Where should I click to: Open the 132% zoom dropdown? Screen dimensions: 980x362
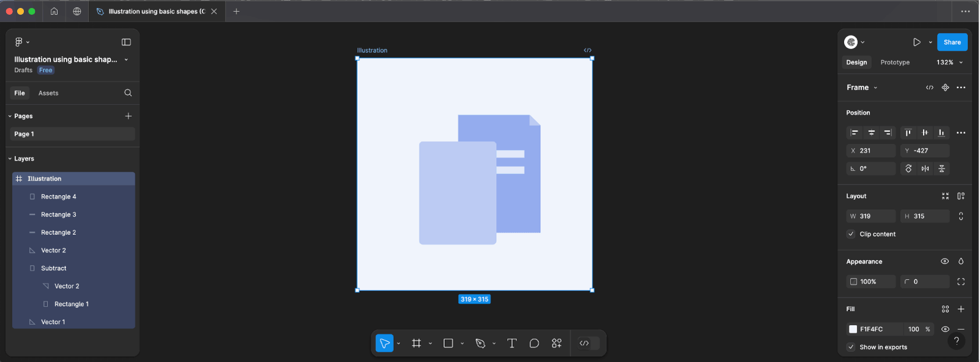949,62
